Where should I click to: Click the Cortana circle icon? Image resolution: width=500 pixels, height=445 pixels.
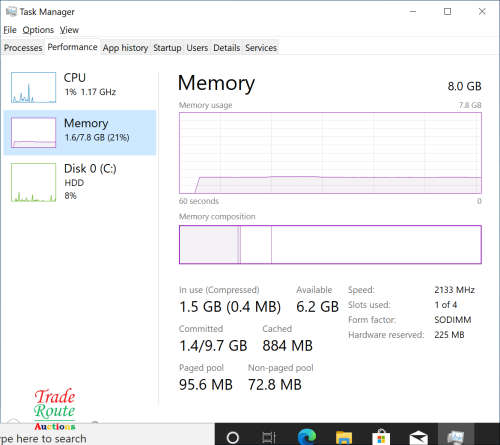point(232,437)
